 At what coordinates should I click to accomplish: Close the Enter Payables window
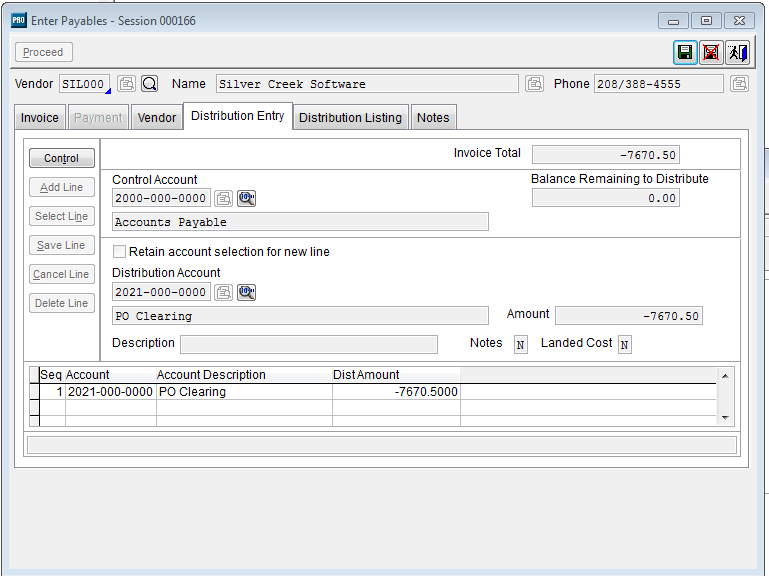pyautogui.click(x=739, y=21)
